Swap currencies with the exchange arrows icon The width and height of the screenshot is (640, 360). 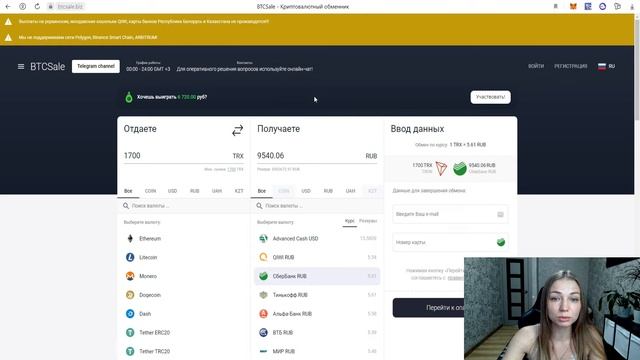point(238,130)
